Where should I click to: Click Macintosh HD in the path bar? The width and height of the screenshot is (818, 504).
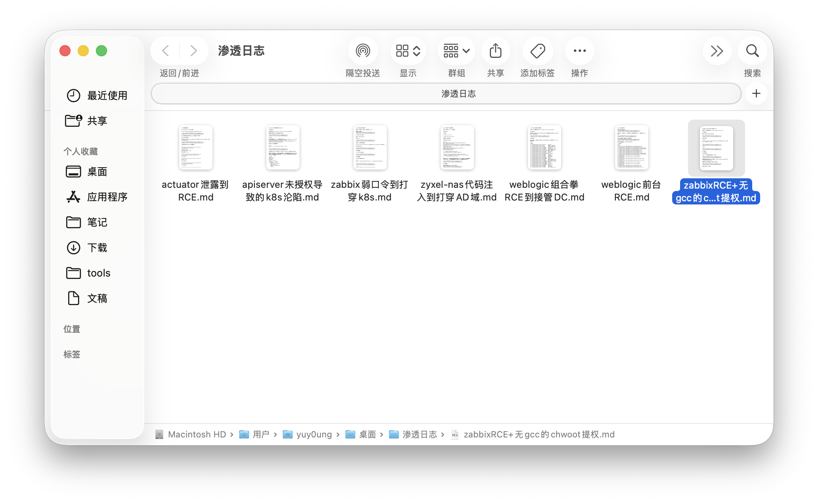click(x=197, y=435)
